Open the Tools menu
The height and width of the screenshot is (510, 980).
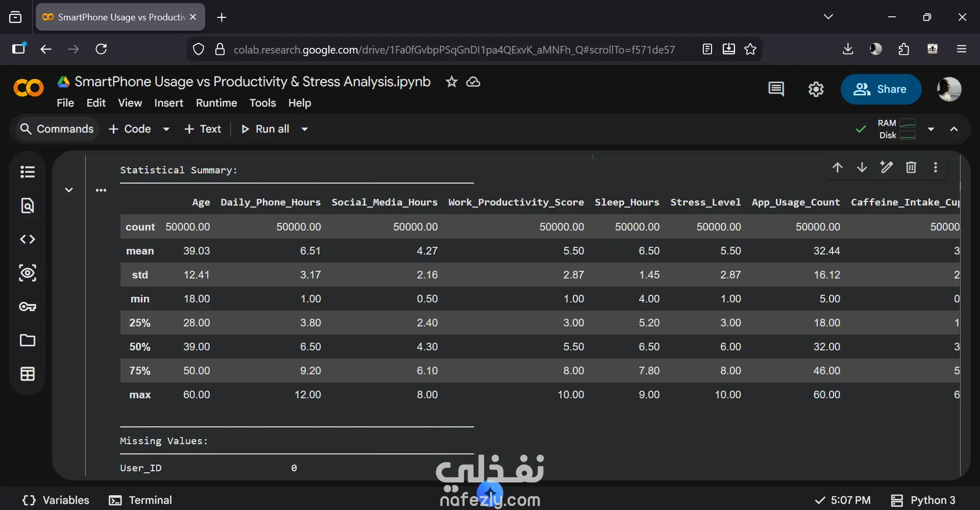263,103
